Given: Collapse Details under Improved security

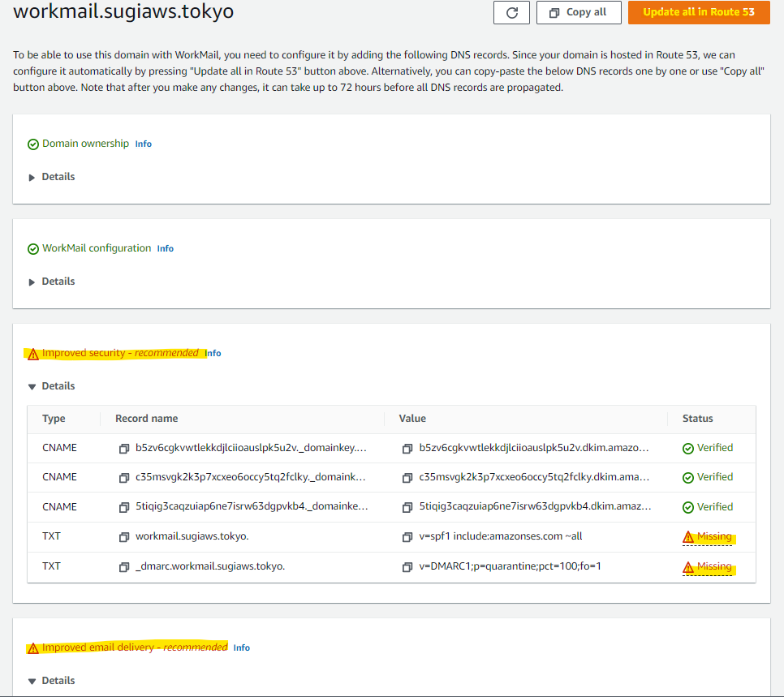Looking at the screenshot, I should pos(52,386).
